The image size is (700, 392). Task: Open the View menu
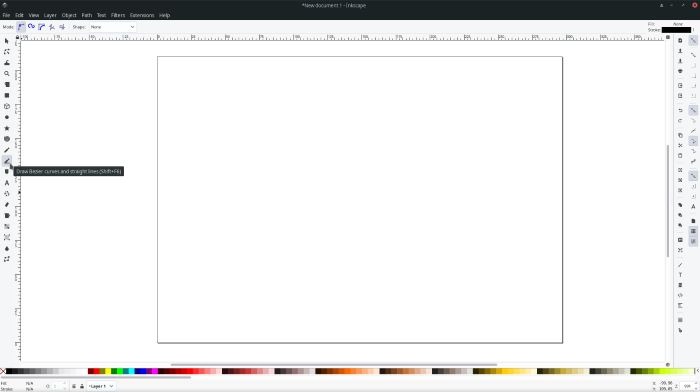(33, 15)
